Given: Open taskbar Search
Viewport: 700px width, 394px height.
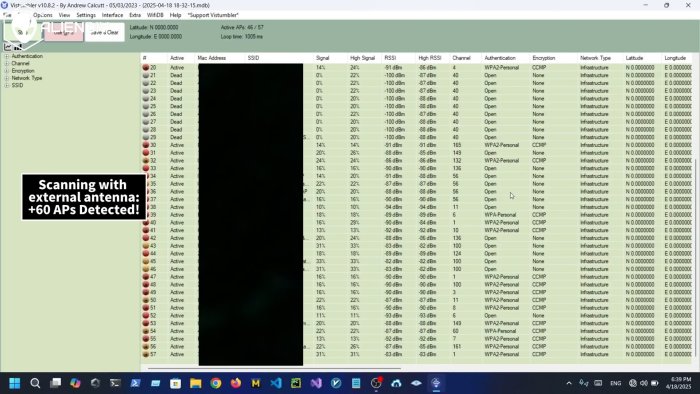Looking at the screenshot, I should (35, 383).
